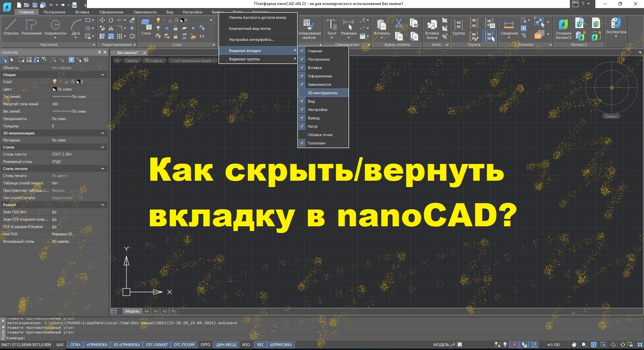Choose Настройка интерфейса from the menu
The width and height of the screenshot is (644, 350).
(x=252, y=40)
